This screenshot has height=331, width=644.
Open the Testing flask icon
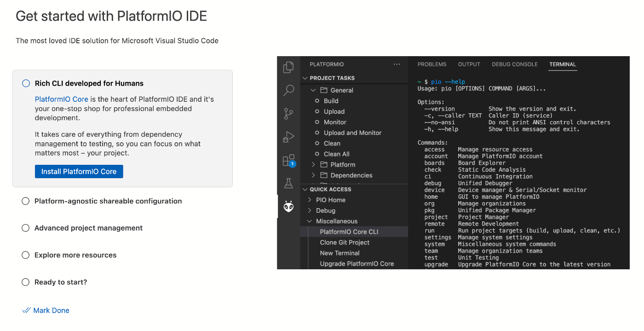point(288,183)
